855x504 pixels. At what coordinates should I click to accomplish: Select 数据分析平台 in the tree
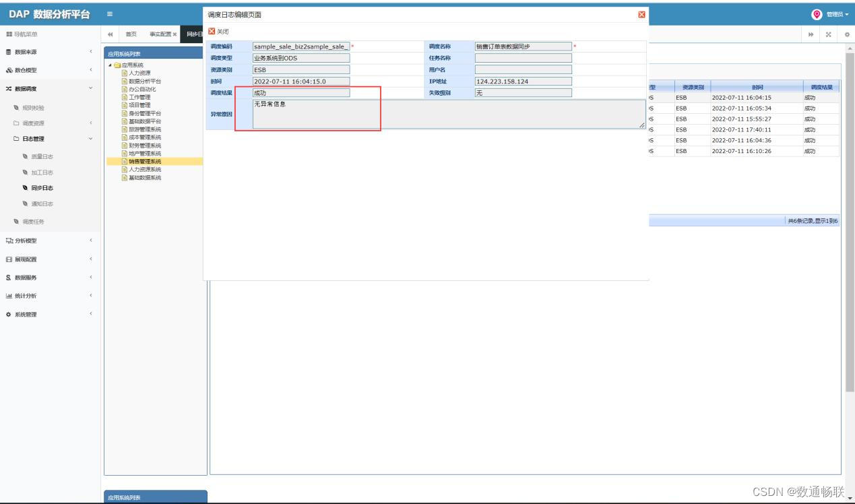pos(145,81)
